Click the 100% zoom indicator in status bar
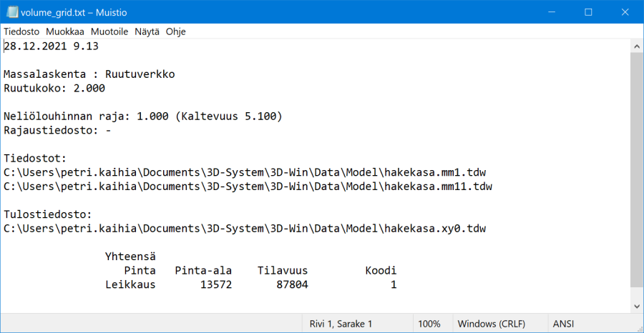644x333 pixels. [x=429, y=324]
